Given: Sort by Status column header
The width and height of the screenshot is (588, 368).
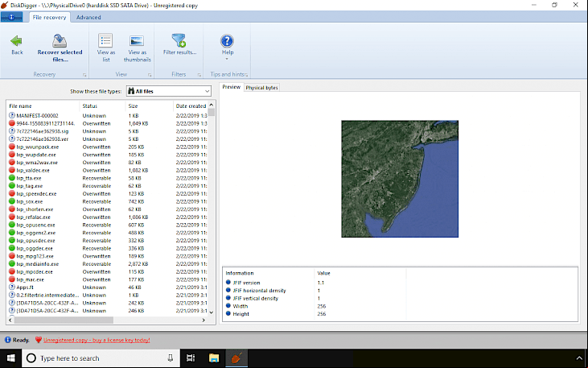Looking at the screenshot, I should [x=102, y=106].
